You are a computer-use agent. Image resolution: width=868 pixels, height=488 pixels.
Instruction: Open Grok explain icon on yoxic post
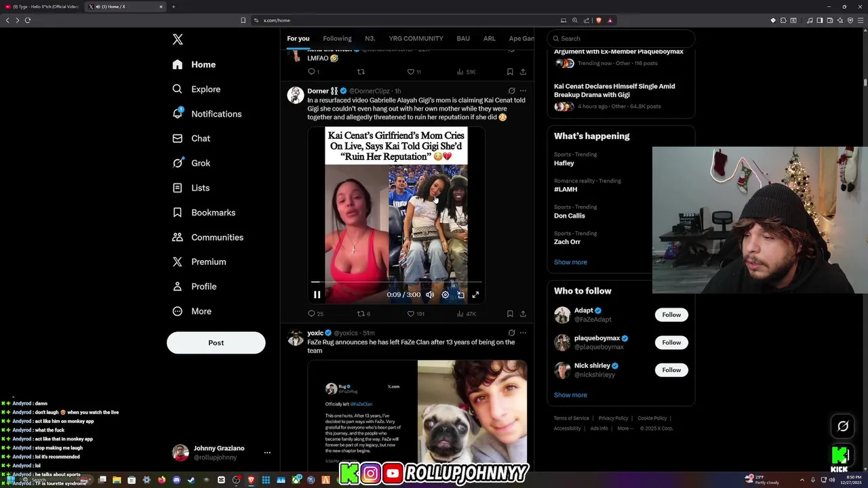511,333
